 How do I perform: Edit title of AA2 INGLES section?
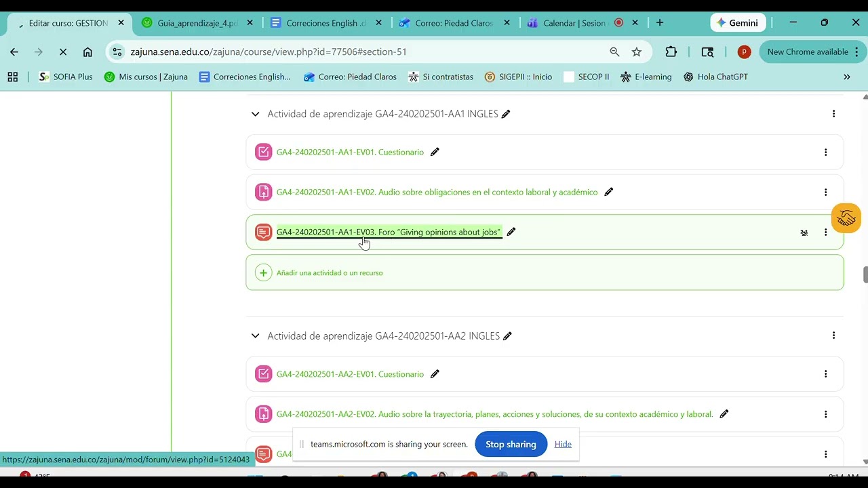(x=507, y=335)
